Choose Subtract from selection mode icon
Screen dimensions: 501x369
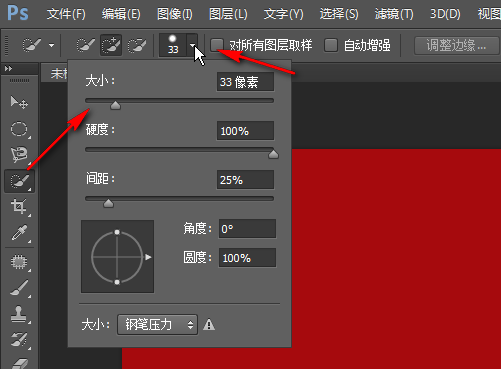137,45
